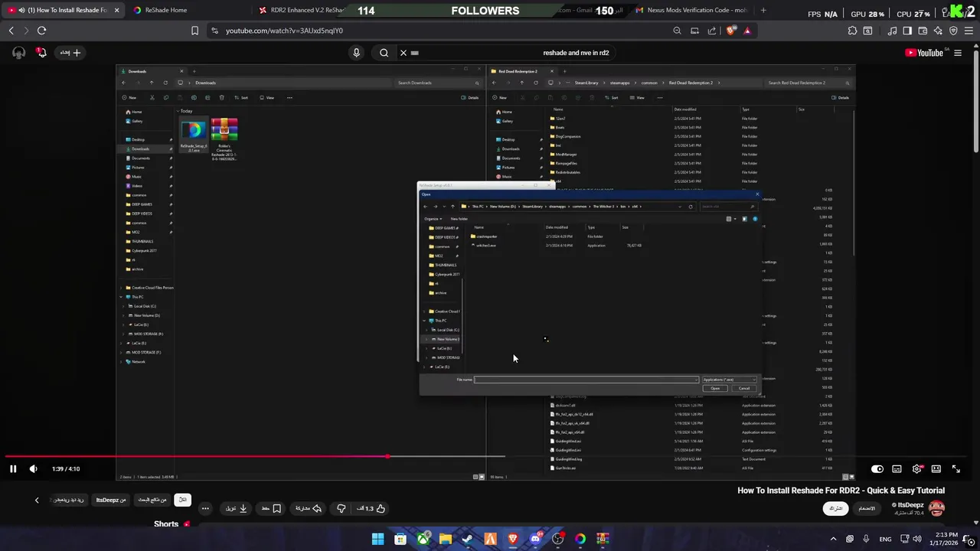The image size is (980, 551).
Task: Select witcher3.exe in the Open dialog
Action: (485, 246)
